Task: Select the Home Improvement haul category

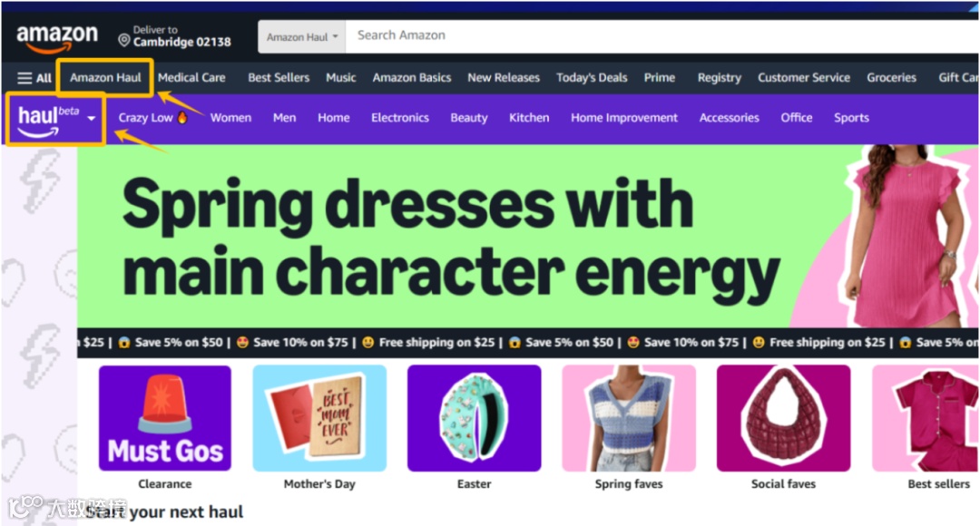Action: 623,118
